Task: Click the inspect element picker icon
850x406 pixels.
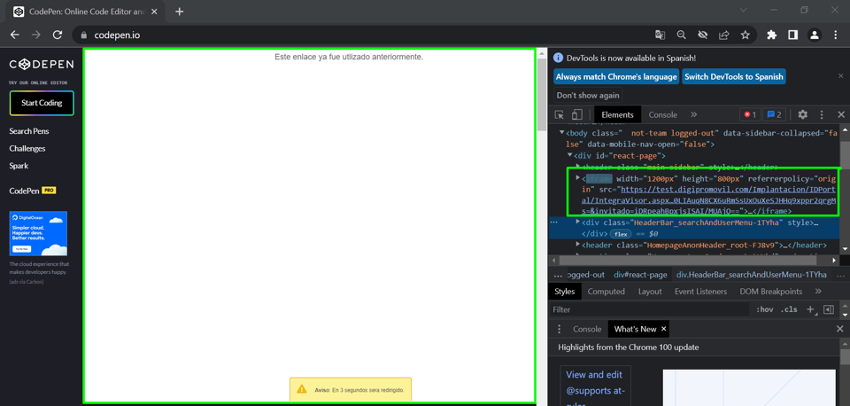Action: (x=559, y=115)
